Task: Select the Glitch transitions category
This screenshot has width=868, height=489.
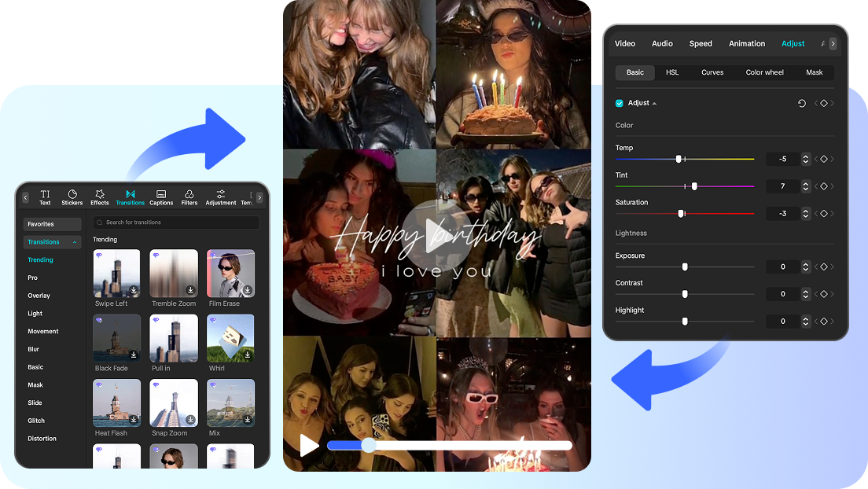Action: (x=36, y=421)
